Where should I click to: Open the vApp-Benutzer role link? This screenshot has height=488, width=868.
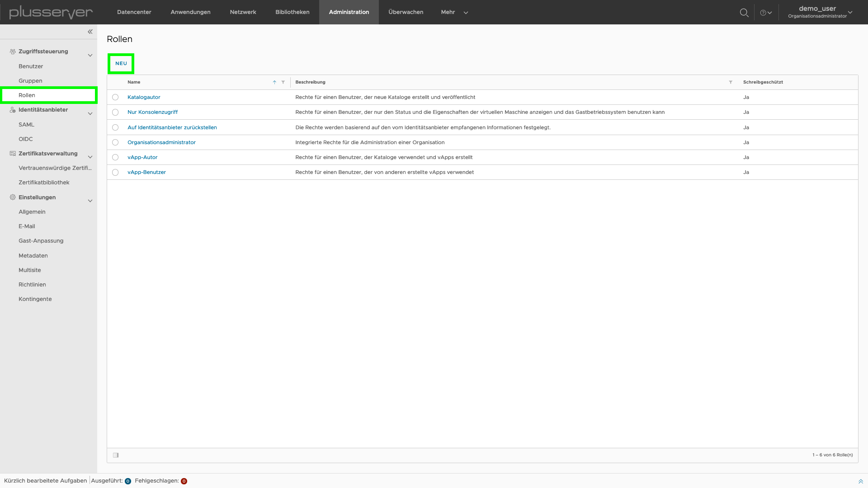[146, 172]
